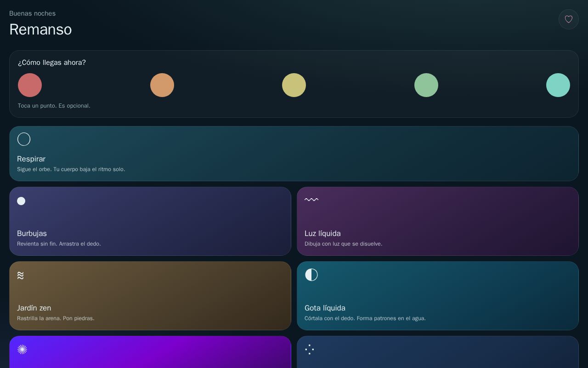
Task: Click the 'Toca un punto. Es opcional.' hint
Action: (x=54, y=106)
